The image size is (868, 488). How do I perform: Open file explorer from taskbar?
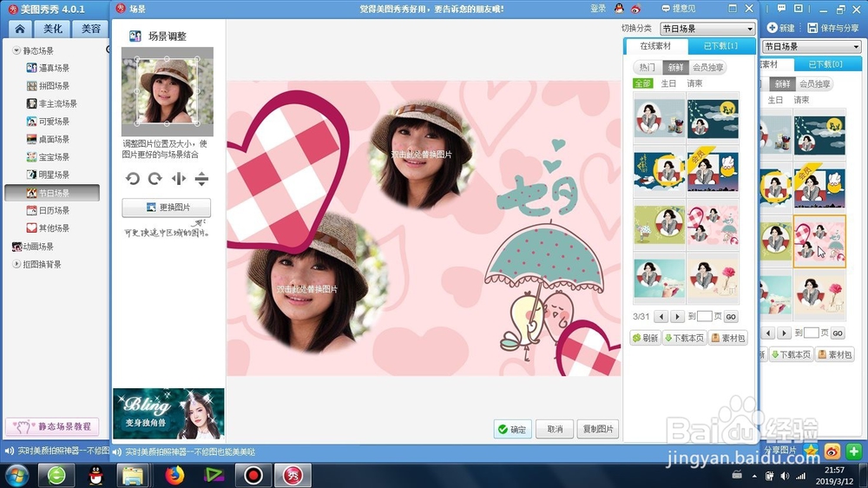tap(132, 475)
